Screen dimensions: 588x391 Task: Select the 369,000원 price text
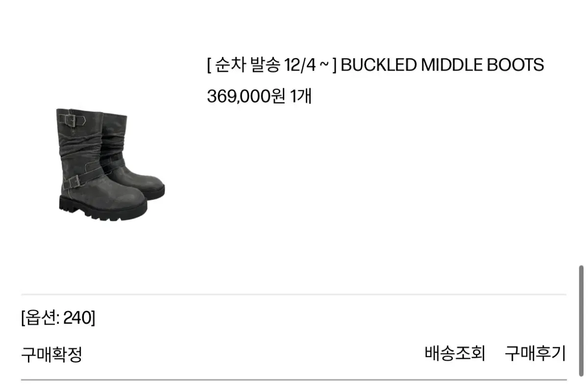[x=246, y=96]
